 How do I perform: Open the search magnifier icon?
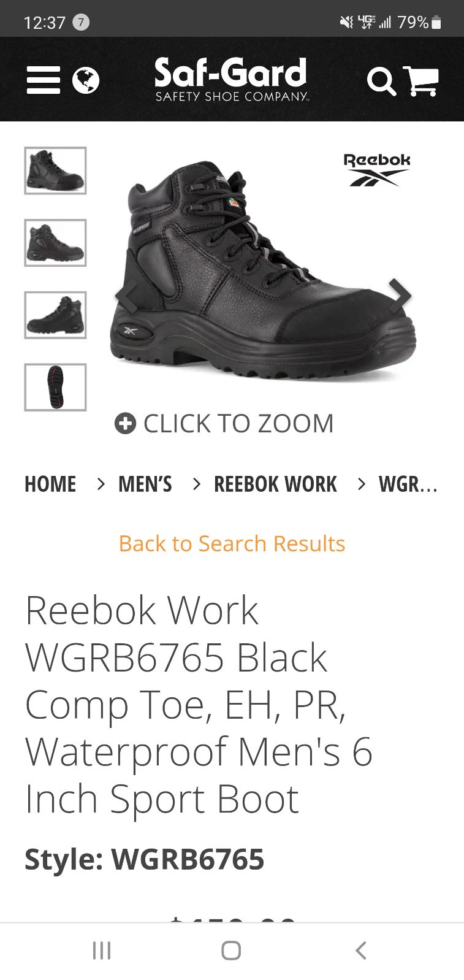click(381, 82)
